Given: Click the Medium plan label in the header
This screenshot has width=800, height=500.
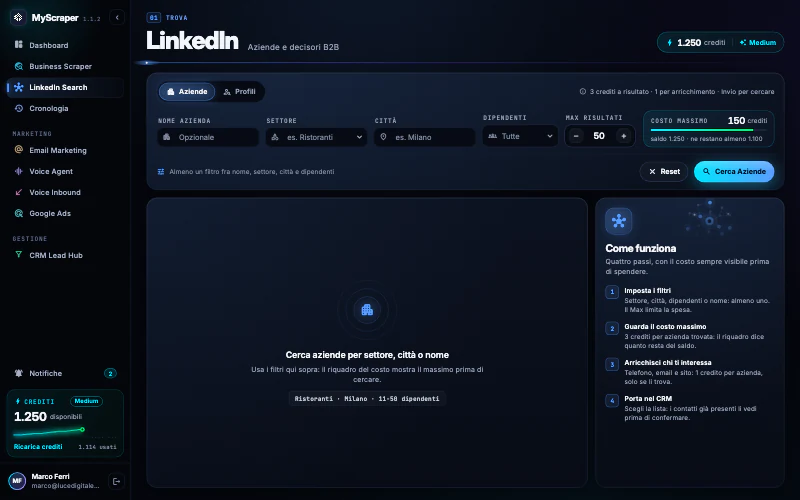Looking at the screenshot, I should (x=758, y=42).
